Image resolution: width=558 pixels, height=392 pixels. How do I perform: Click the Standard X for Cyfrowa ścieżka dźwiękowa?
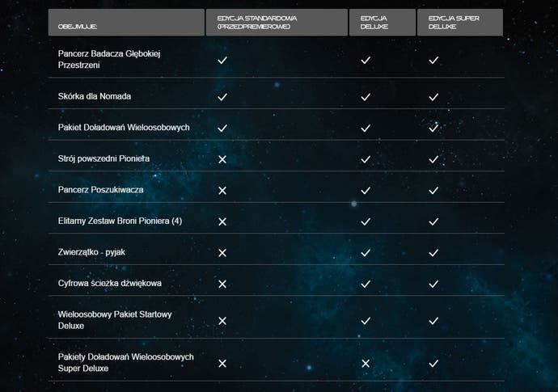tap(222, 285)
